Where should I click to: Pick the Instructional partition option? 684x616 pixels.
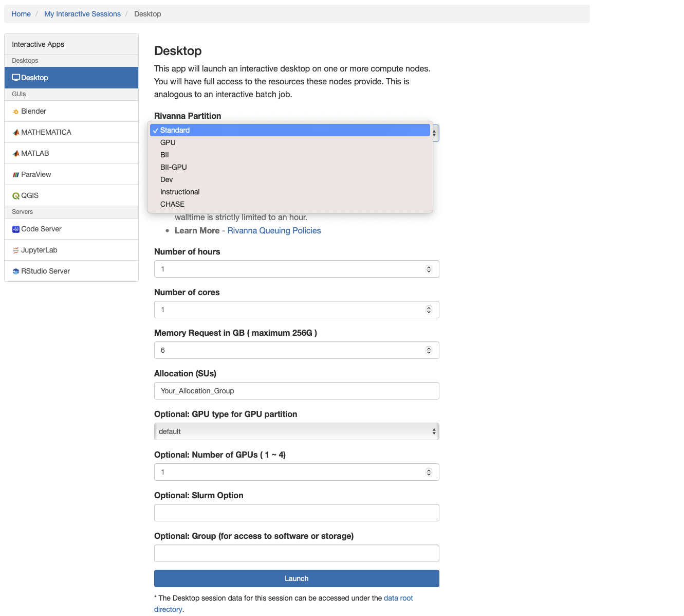point(180,192)
